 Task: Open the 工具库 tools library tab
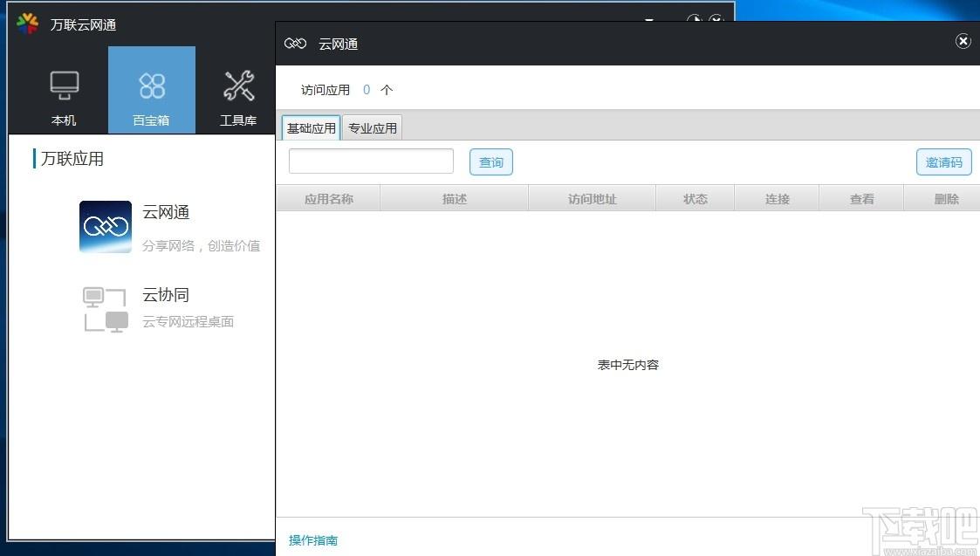(238, 89)
